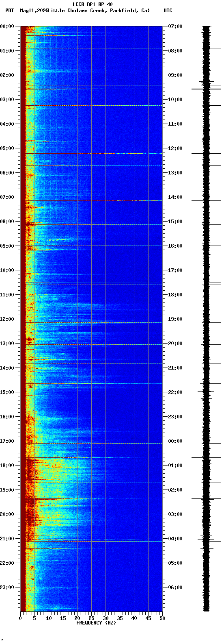Select the 08:00 label on PDT axis
Screen dimensions: 224x644
coord(7,222)
